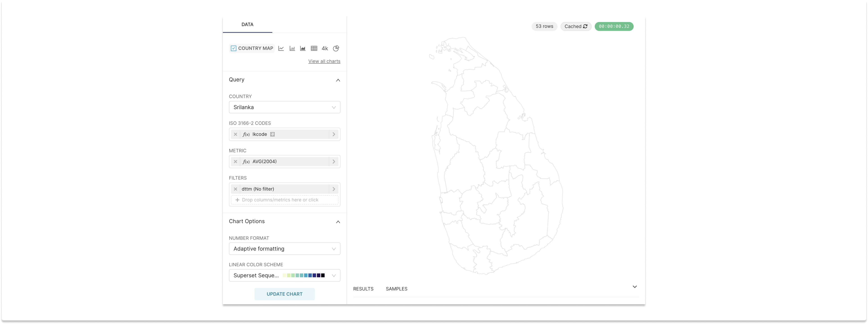The height and width of the screenshot is (324, 868).
Task: Open the View all charts link
Action: [324, 61]
